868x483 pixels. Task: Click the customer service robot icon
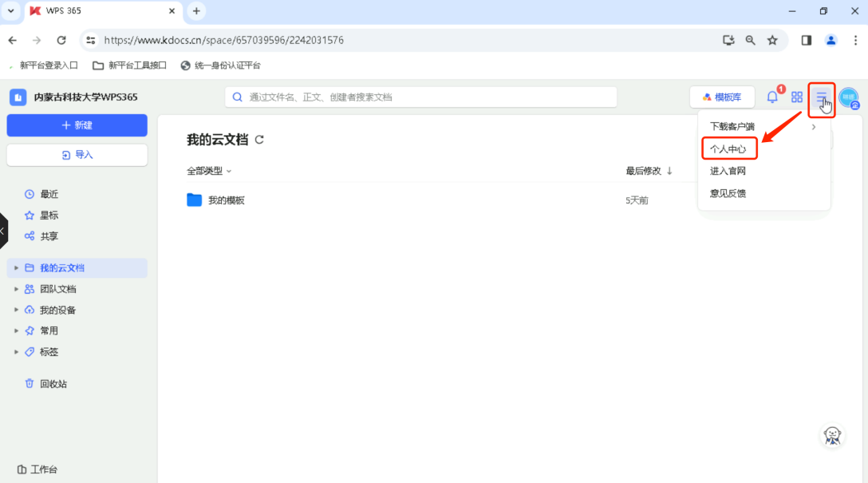832,436
